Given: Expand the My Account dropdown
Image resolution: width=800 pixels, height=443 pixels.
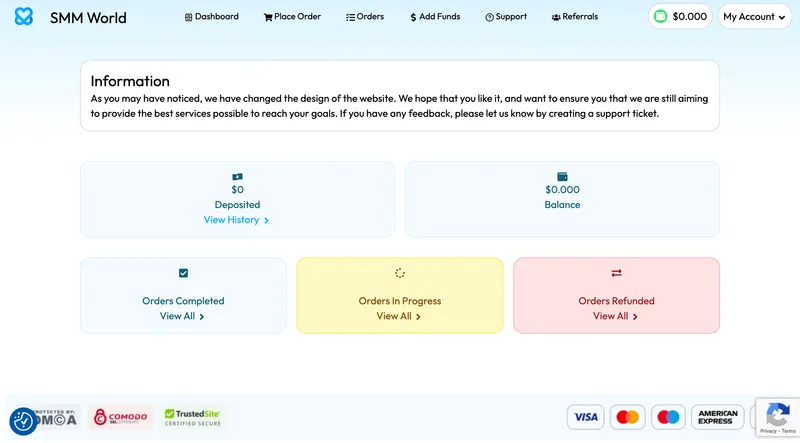Looking at the screenshot, I should click(755, 17).
